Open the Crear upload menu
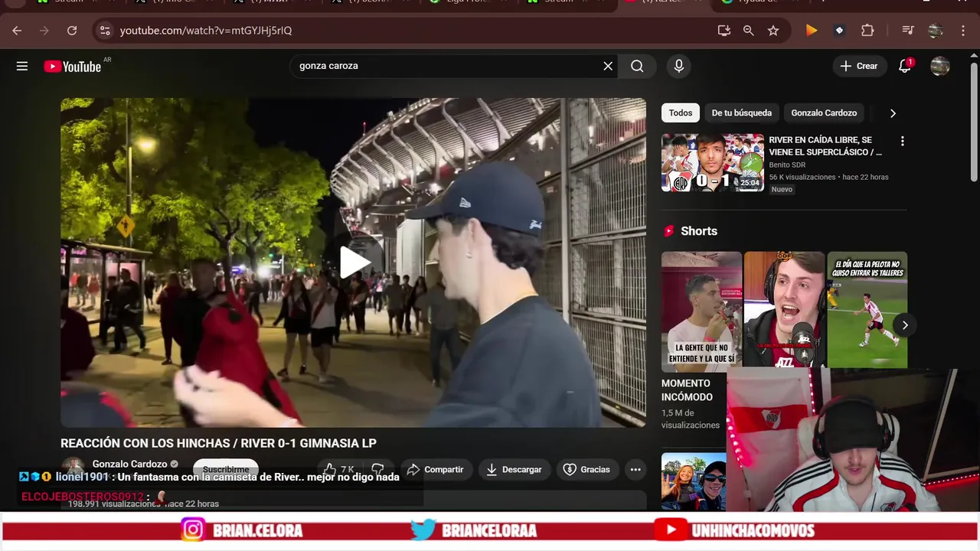Screen dimensions: 980x551 [x=859, y=66]
